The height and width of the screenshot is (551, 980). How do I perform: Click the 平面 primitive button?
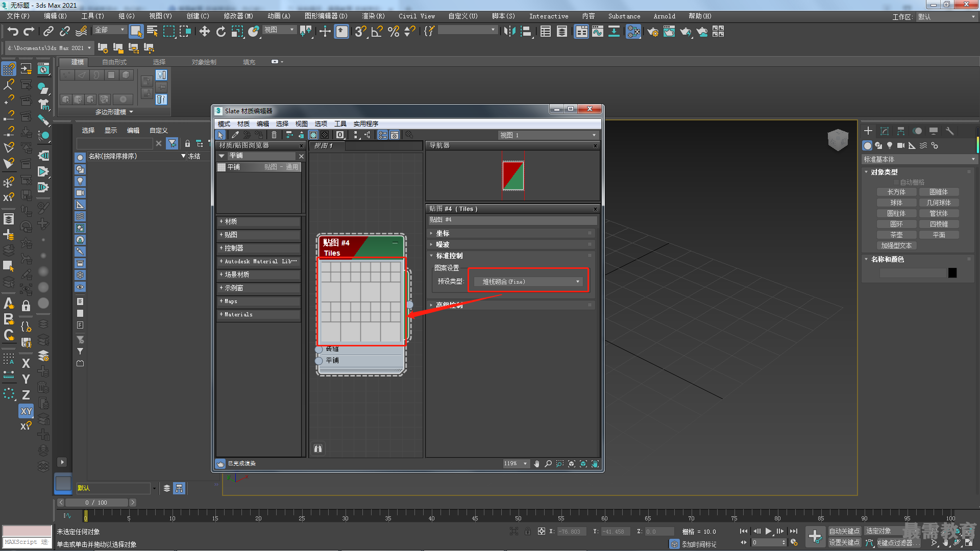(939, 235)
